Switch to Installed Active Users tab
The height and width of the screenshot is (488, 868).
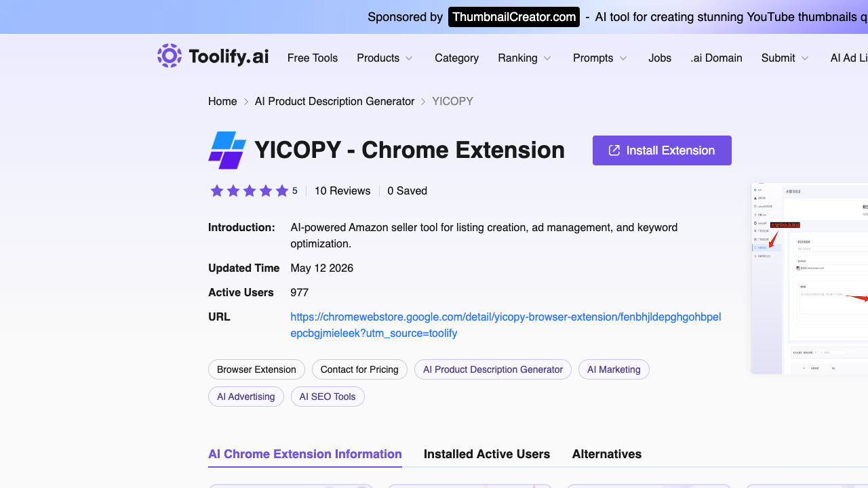click(487, 454)
